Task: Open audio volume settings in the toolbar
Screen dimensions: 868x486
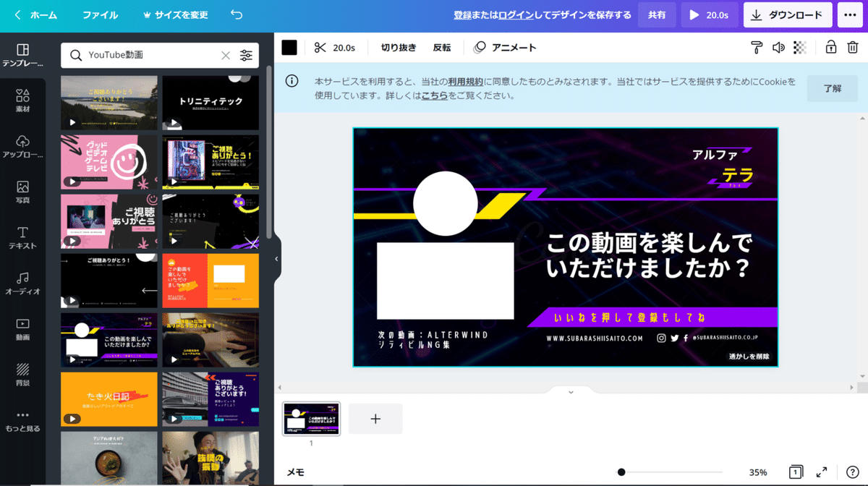Action: [x=777, y=47]
